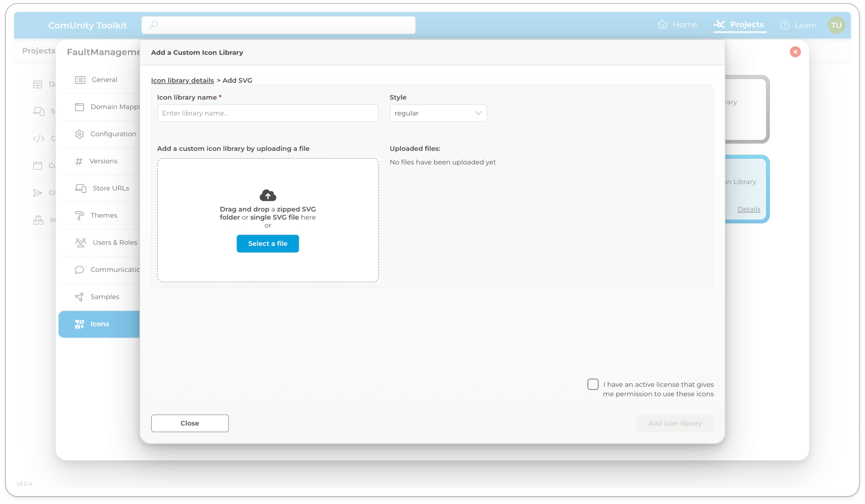
Task: Click the search magnifier icon
Action: tap(153, 25)
